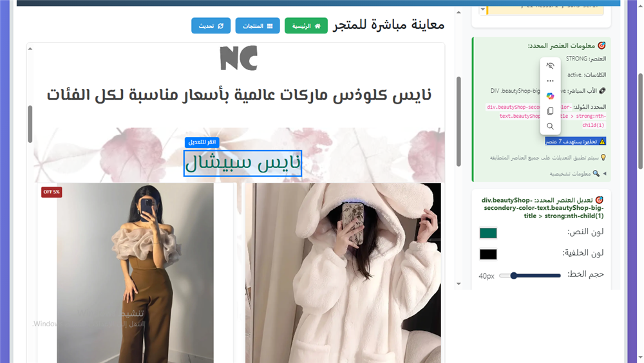Viewport: 644px width, 363px height.
Task: Click the search magnifier icon in floating toolbar
Action: [x=550, y=126]
